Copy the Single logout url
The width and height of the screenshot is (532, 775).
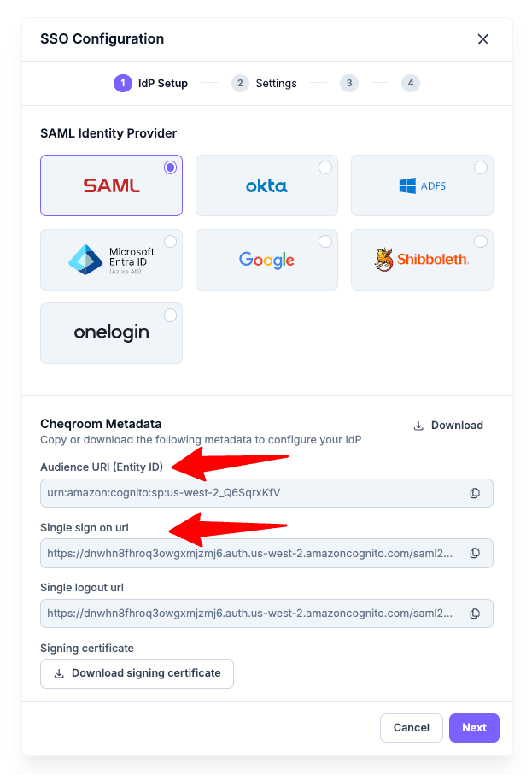click(475, 614)
